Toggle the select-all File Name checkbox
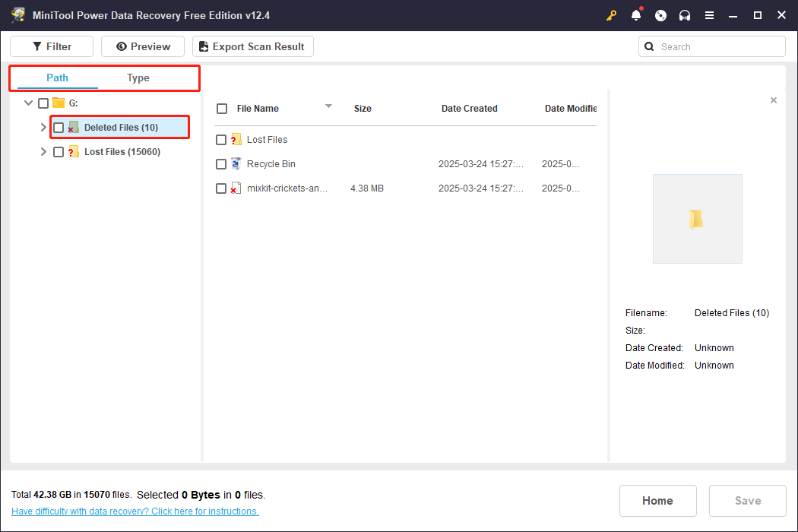This screenshot has width=798, height=532. pyautogui.click(x=222, y=109)
